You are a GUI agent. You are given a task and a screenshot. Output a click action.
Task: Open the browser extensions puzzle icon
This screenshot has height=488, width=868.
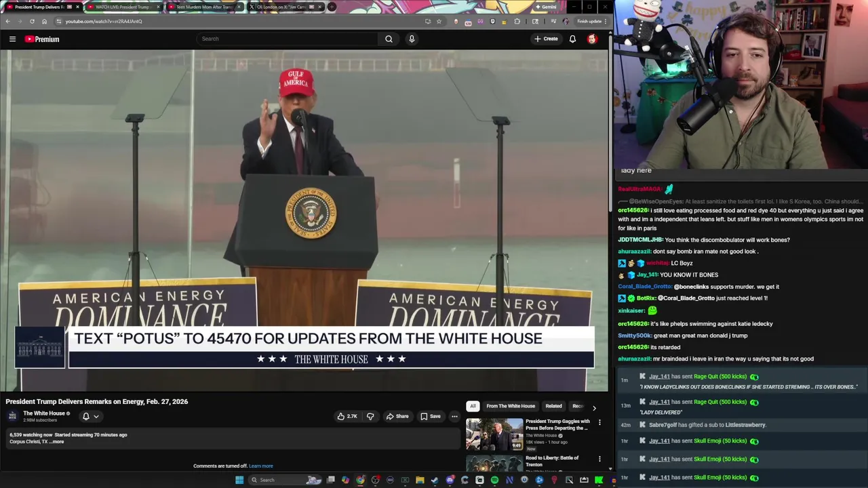coord(517,21)
